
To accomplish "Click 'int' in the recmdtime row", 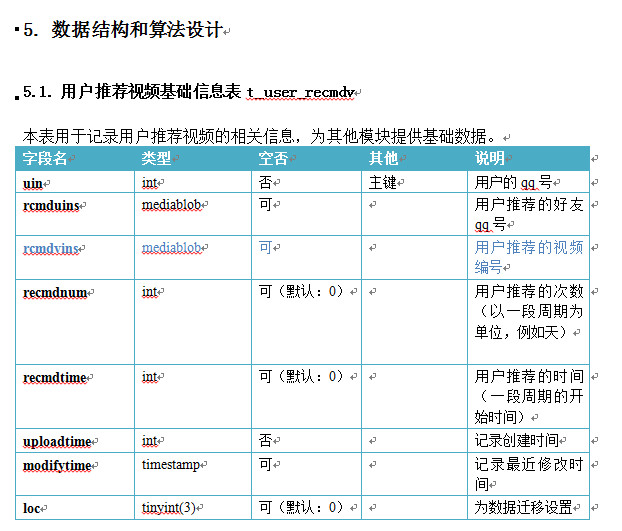I will click(x=150, y=376).
